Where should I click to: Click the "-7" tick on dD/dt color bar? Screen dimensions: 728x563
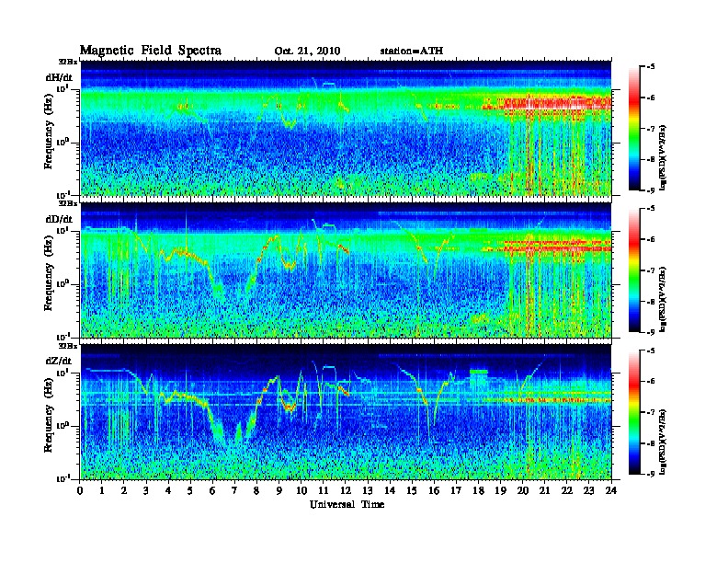pyautogui.click(x=651, y=270)
